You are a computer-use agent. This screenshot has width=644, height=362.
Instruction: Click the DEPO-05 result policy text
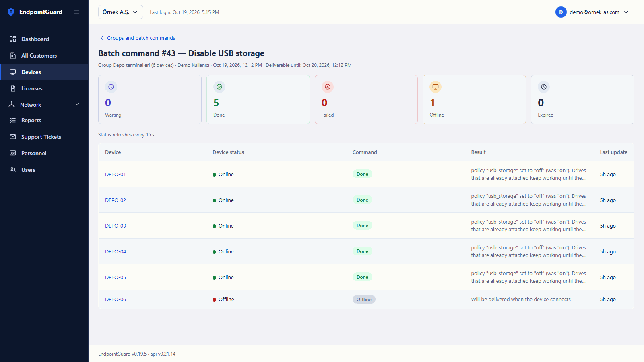pos(528,277)
